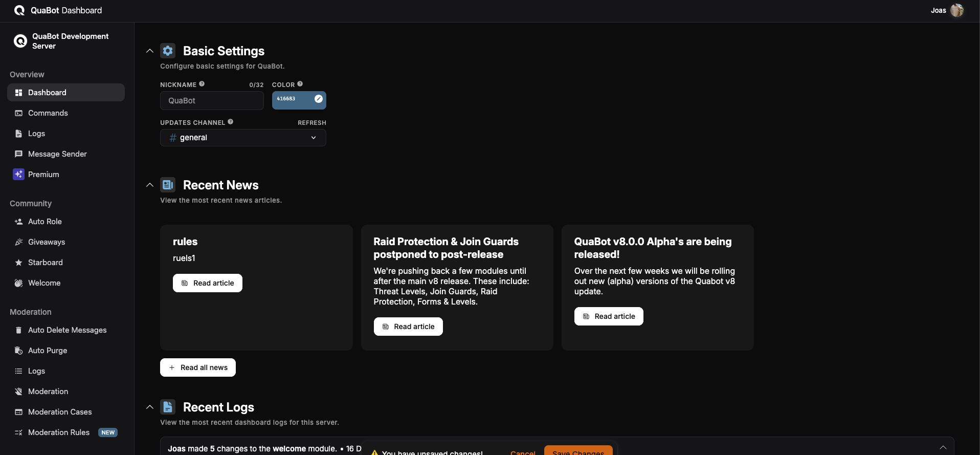Read article about Raid Protection postponed
The height and width of the screenshot is (455, 980).
408,327
